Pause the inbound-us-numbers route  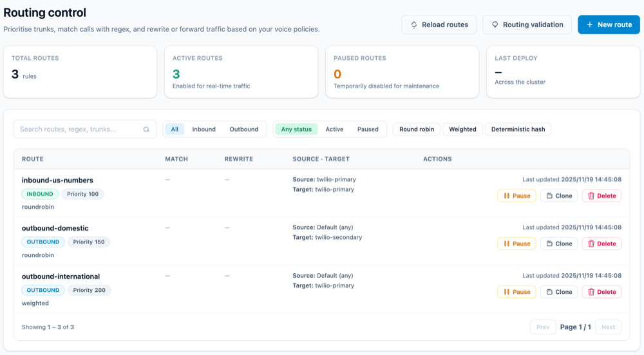(x=516, y=196)
